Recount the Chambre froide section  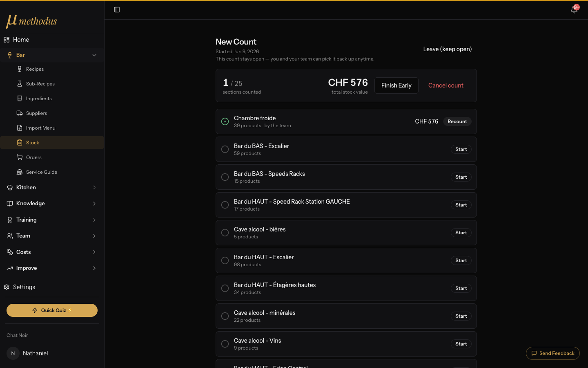click(x=457, y=121)
